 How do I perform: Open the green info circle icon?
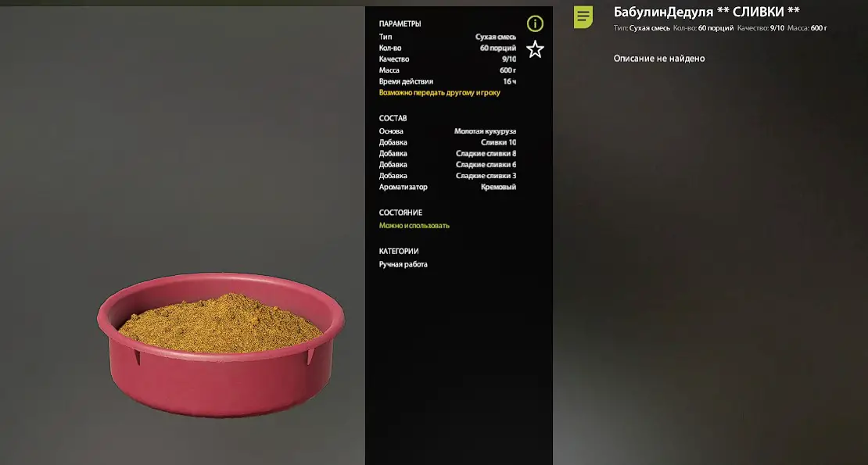pos(535,23)
